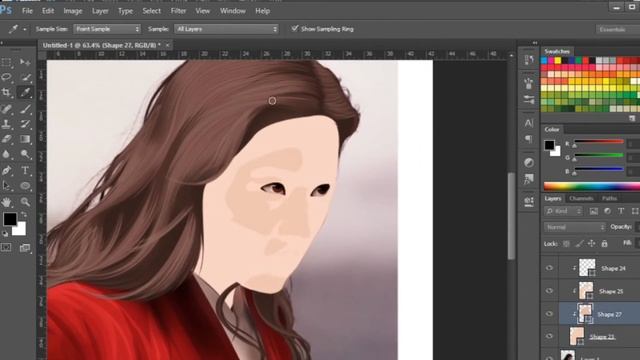The height and width of the screenshot is (360, 640).
Task: Open the layer blend mode Normal dropdown
Action: (x=575, y=227)
